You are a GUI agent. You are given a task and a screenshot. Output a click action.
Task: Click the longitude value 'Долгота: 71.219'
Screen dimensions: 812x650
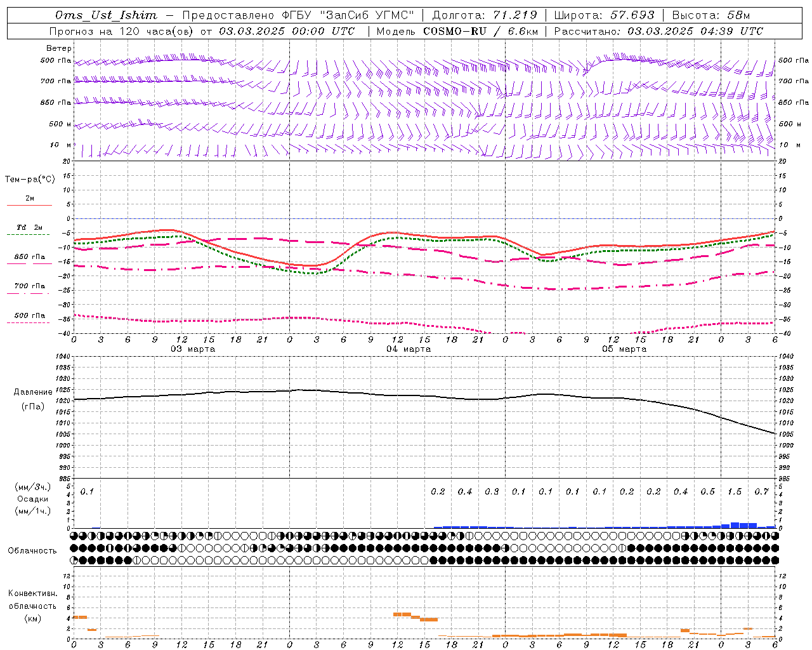click(x=485, y=15)
